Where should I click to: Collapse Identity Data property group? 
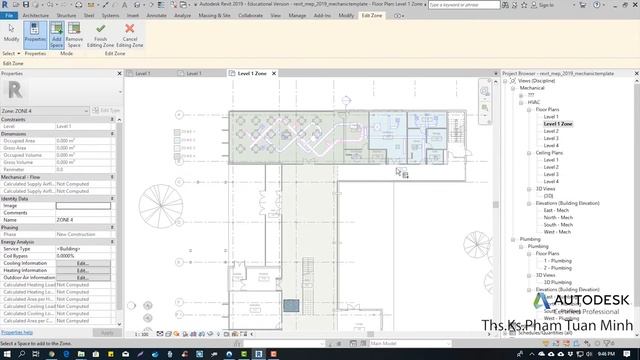(112, 198)
